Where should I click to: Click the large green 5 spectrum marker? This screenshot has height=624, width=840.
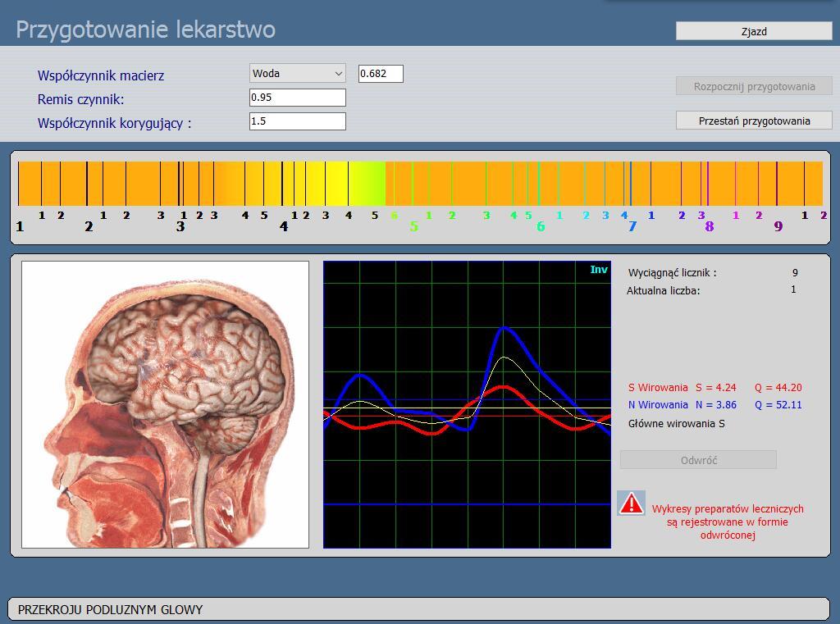pyautogui.click(x=414, y=226)
